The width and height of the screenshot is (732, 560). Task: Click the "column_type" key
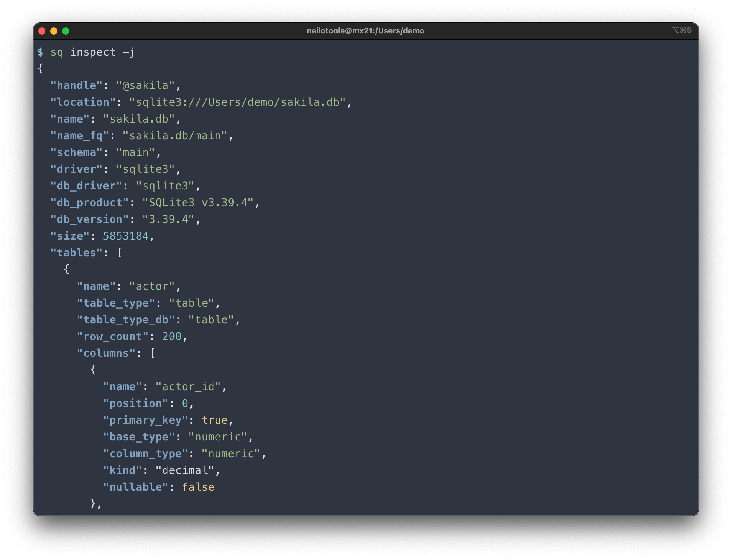(146, 454)
